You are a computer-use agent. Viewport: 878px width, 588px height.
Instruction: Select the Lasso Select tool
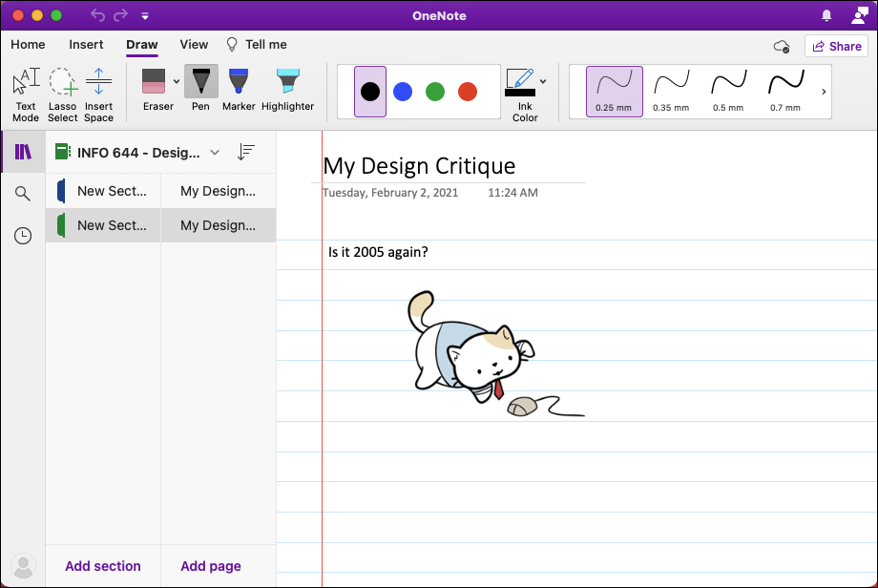pos(62,94)
